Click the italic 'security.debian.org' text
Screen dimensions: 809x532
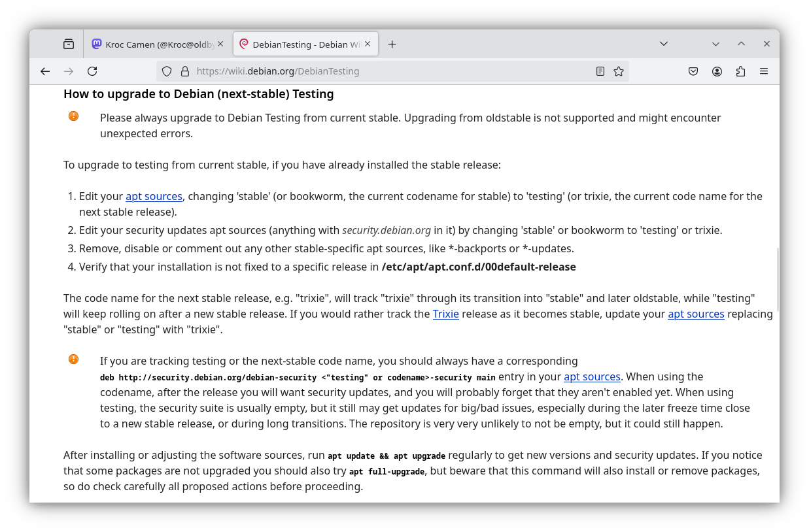387,230
